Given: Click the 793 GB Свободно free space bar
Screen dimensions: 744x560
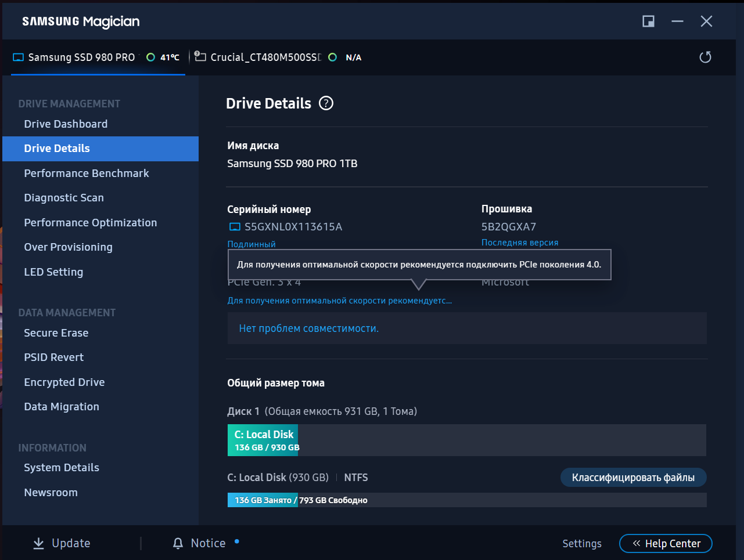Looking at the screenshot, I should pos(502,500).
